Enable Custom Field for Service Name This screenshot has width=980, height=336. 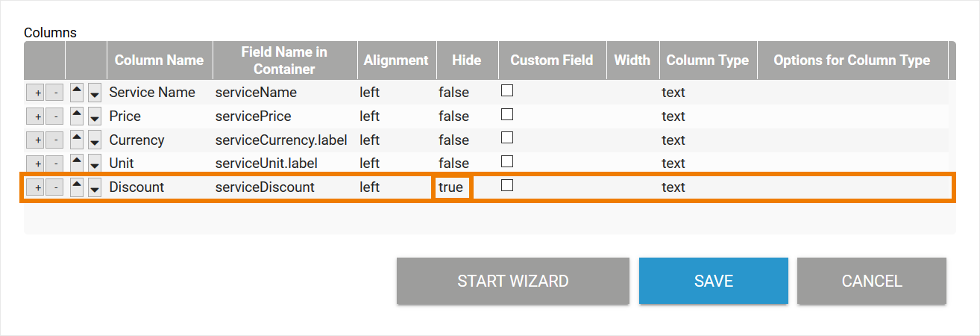(x=507, y=91)
